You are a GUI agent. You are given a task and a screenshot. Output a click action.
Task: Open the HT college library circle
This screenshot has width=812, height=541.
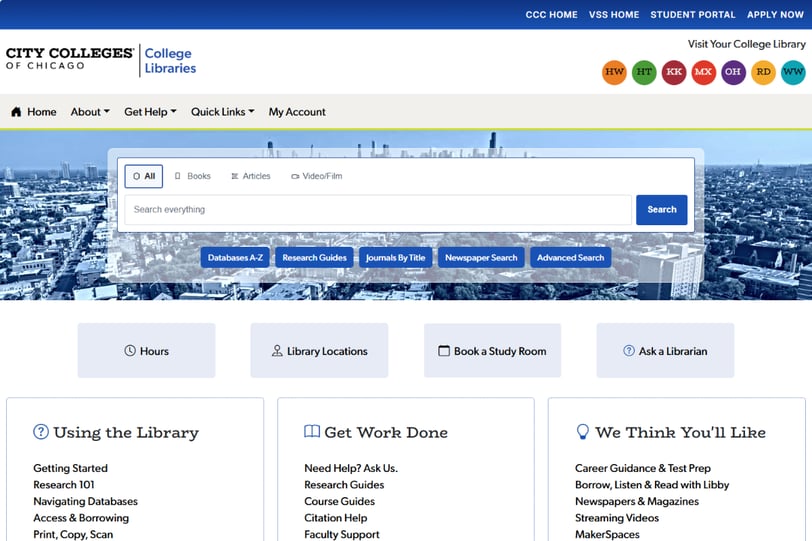click(644, 72)
